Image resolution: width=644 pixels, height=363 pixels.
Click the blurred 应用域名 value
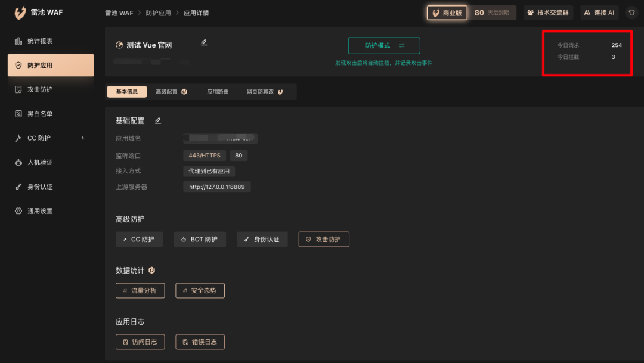220,138
